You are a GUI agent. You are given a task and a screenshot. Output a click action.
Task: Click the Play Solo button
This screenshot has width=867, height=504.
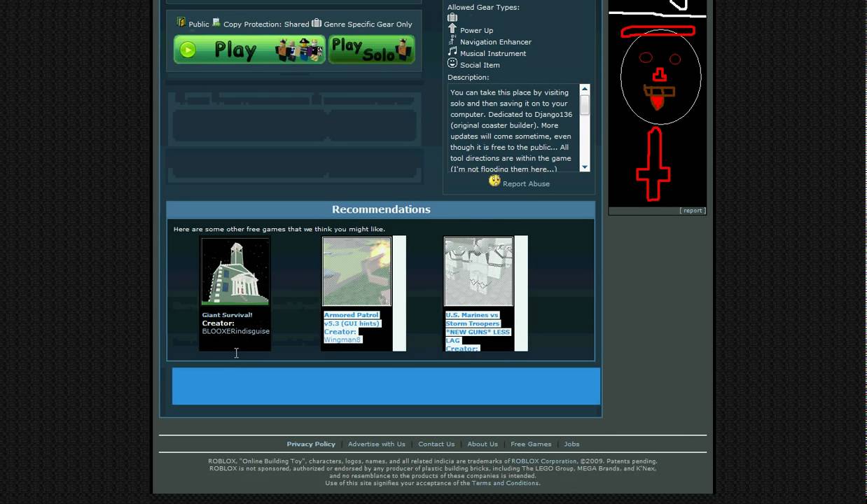coord(372,50)
